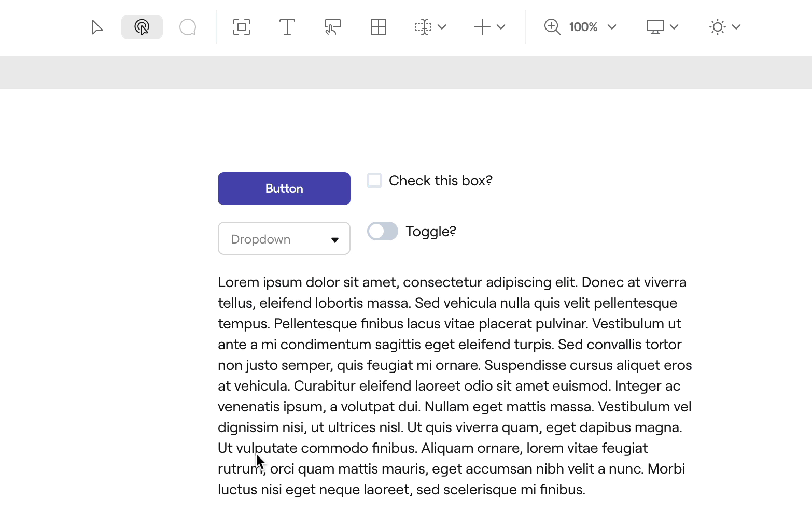This screenshot has height=515, width=812.
Task: Select the arrow pointer tool
Action: [x=97, y=27]
